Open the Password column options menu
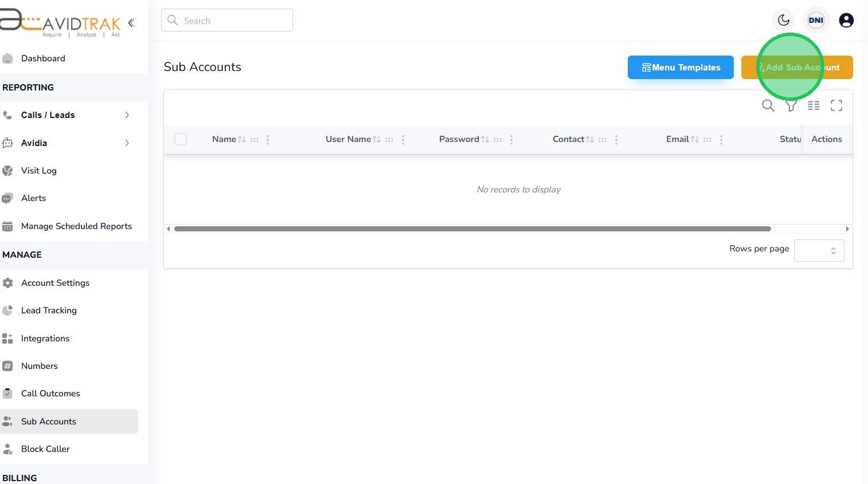The height and width of the screenshot is (484, 868). 511,140
